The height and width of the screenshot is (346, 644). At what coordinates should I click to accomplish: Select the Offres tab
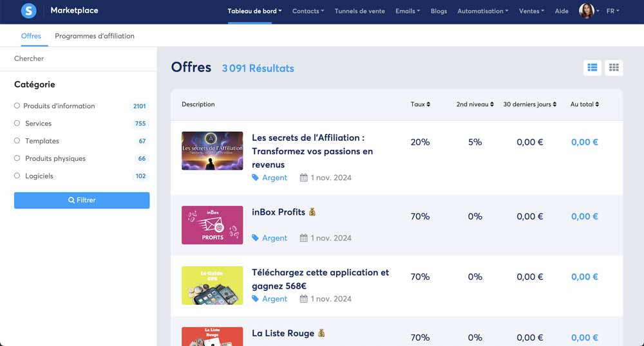pyautogui.click(x=31, y=35)
